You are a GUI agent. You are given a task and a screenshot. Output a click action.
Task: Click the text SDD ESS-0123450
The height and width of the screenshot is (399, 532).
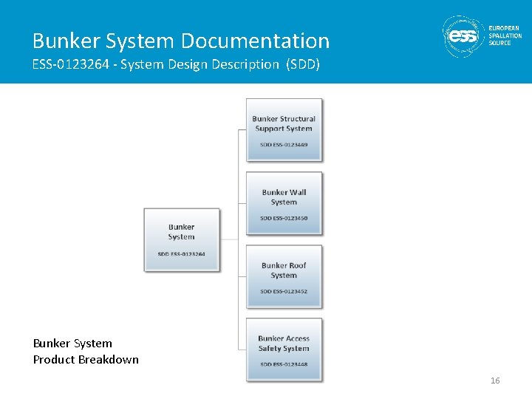(284, 218)
